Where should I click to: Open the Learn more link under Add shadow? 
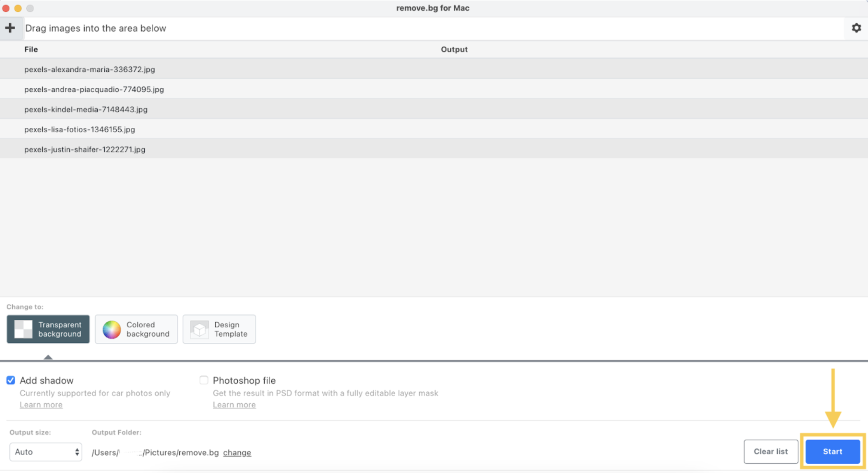point(41,405)
